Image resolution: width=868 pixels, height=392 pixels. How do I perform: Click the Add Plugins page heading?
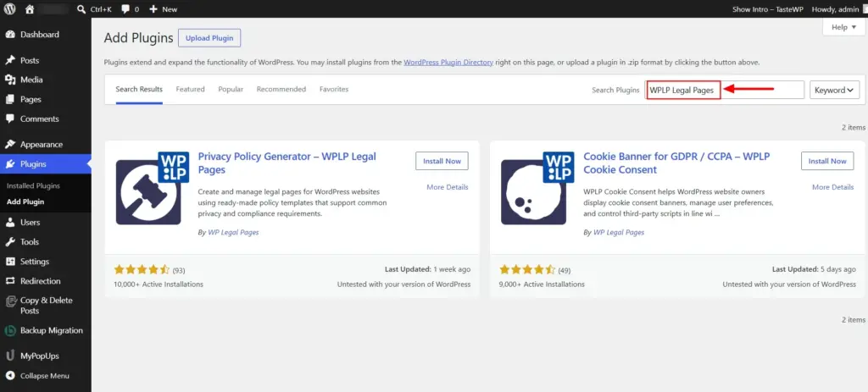138,38
